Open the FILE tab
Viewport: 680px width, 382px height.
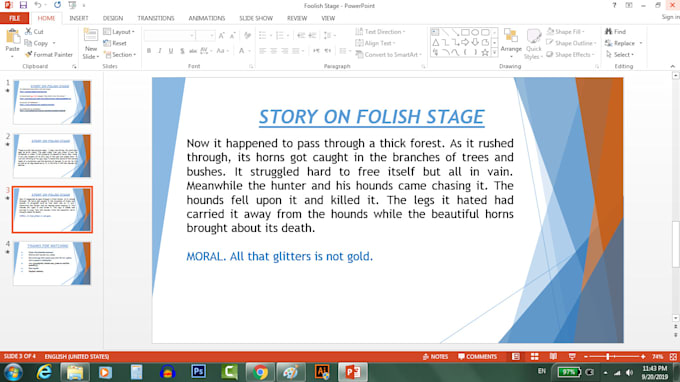tap(14, 18)
